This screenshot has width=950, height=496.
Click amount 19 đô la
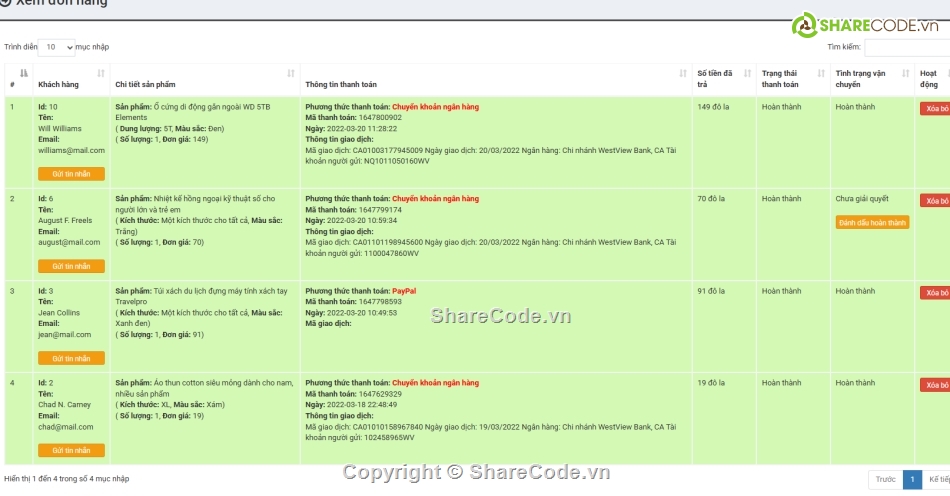click(x=711, y=383)
